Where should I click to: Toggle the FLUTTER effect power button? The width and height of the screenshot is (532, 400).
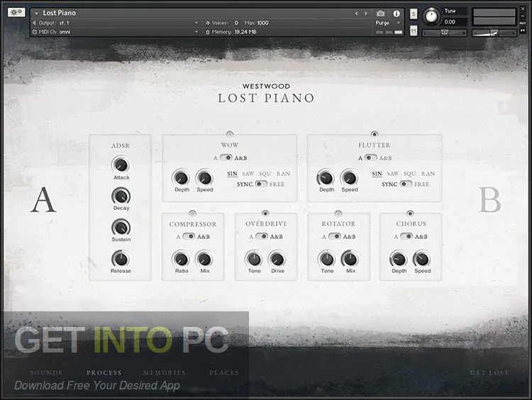coord(375,134)
